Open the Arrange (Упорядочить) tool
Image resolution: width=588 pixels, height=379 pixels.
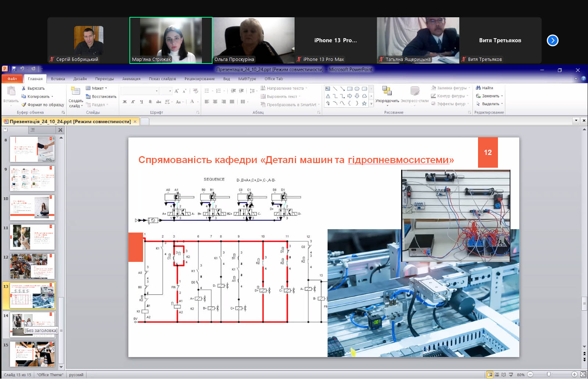coord(387,94)
